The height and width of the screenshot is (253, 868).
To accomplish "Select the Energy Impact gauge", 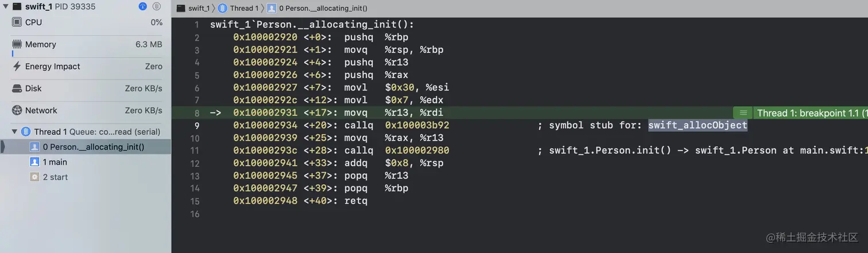I will pyautogui.click(x=86, y=67).
